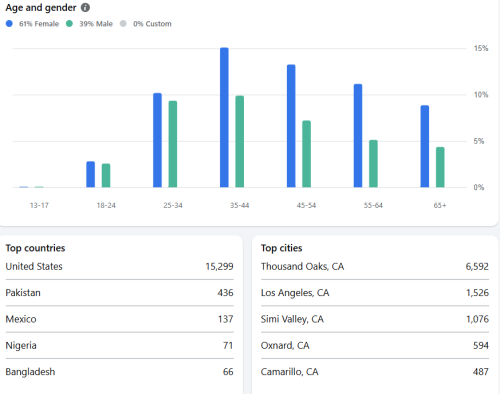Click the '436' value for Pakistan
The width and height of the screenshot is (500, 394).
coord(225,293)
